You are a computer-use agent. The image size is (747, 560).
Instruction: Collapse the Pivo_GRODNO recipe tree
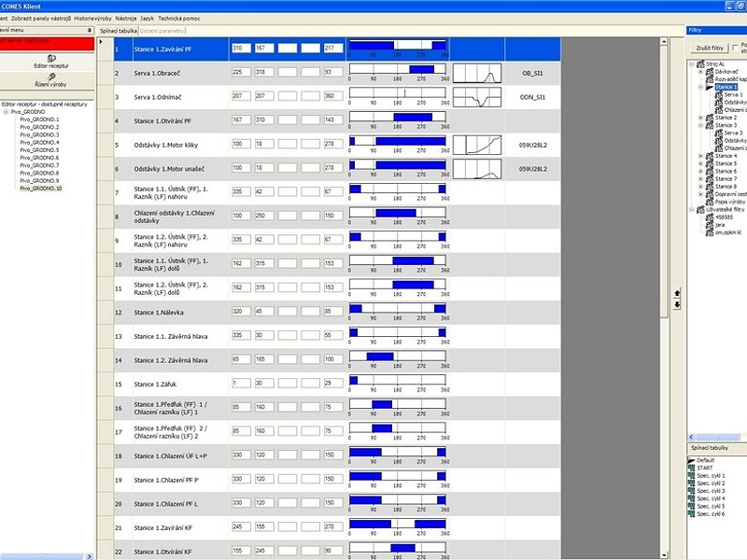coord(6,112)
